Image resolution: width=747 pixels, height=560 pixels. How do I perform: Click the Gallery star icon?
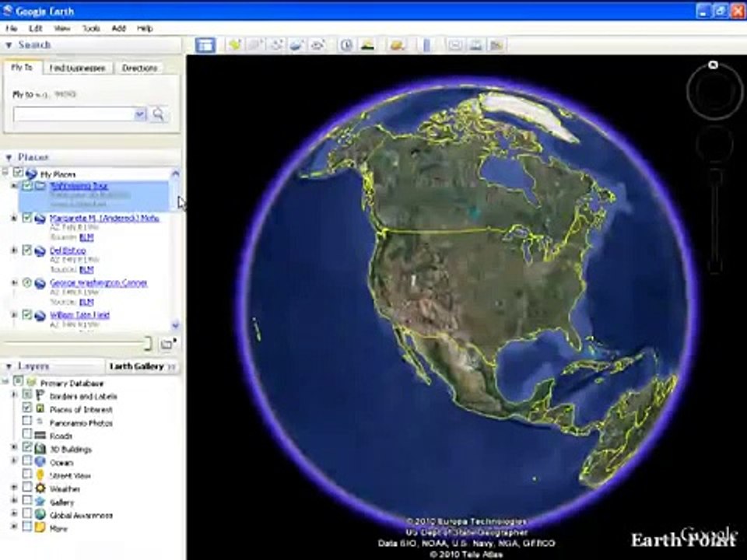click(40, 502)
